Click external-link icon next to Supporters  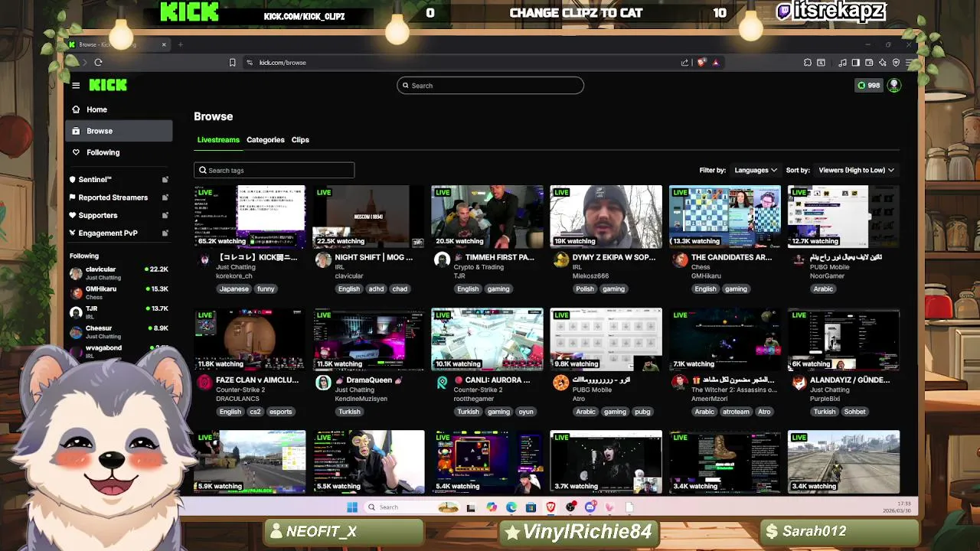tap(165, 216)
